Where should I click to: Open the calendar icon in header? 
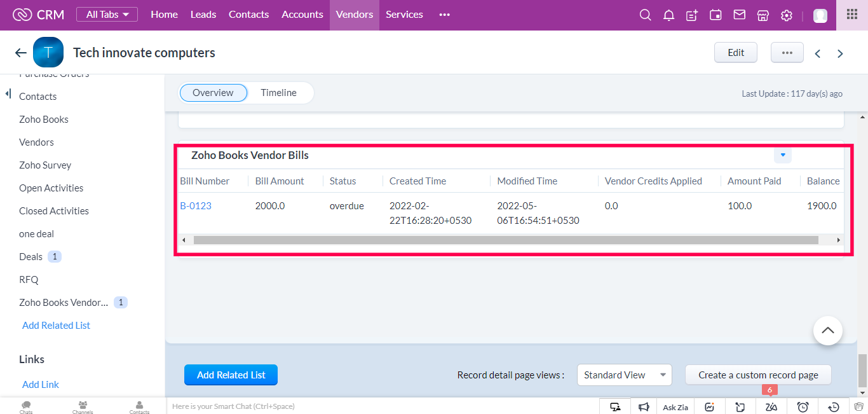pos(715,15)
